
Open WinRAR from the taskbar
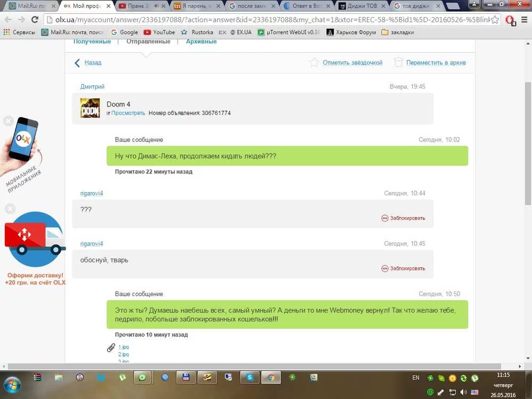[38, 378]
